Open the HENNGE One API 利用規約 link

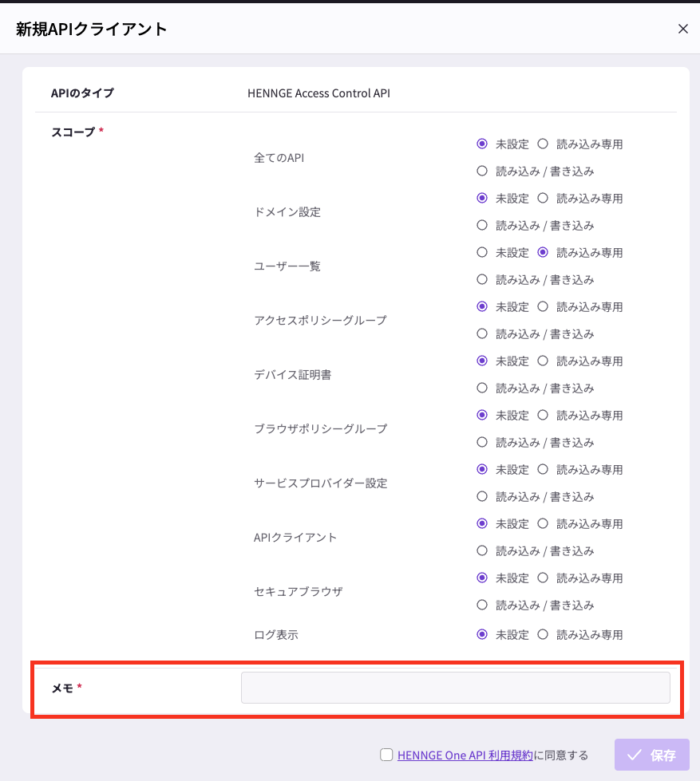tap(465, 755)
